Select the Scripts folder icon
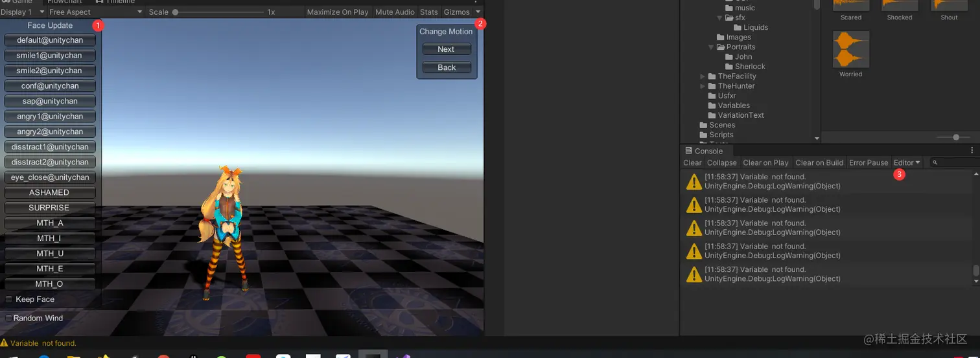Image resolution: width=980 pixels, height=358 pixels. point(704,135)
